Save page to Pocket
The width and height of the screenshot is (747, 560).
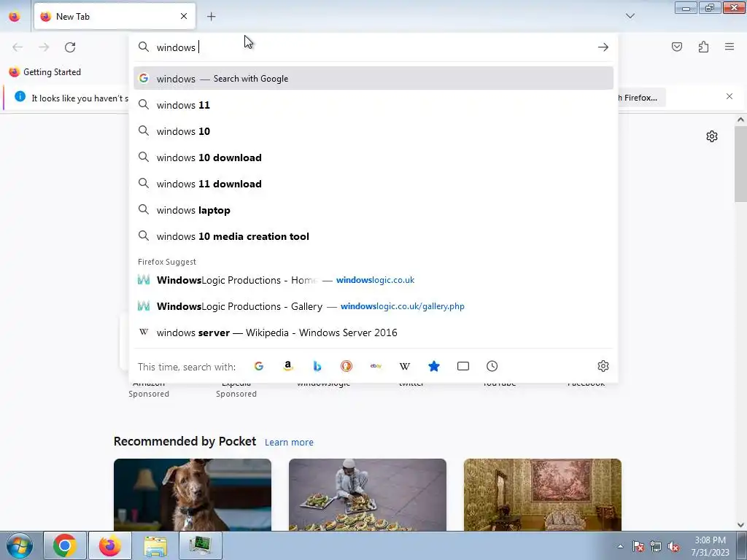677,47
